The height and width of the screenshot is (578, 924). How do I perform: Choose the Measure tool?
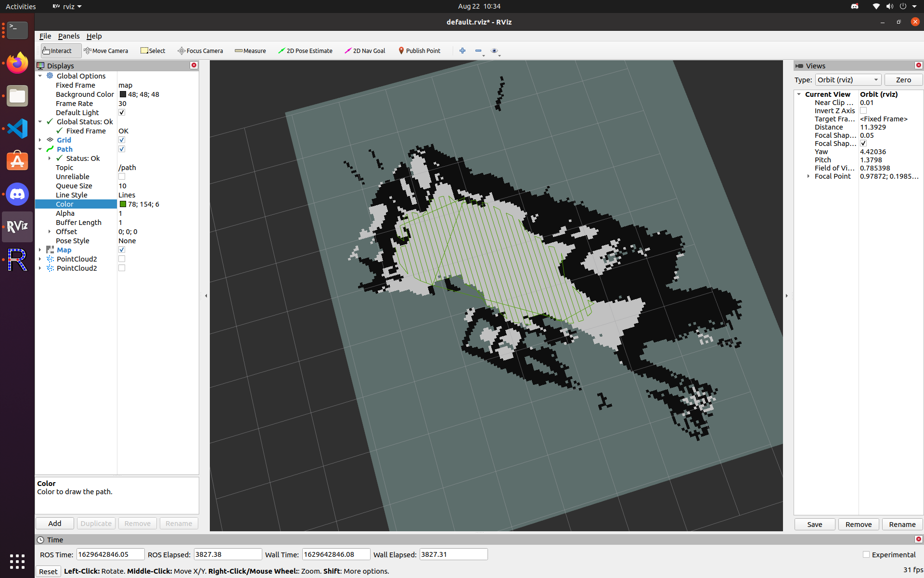(250, 51)
